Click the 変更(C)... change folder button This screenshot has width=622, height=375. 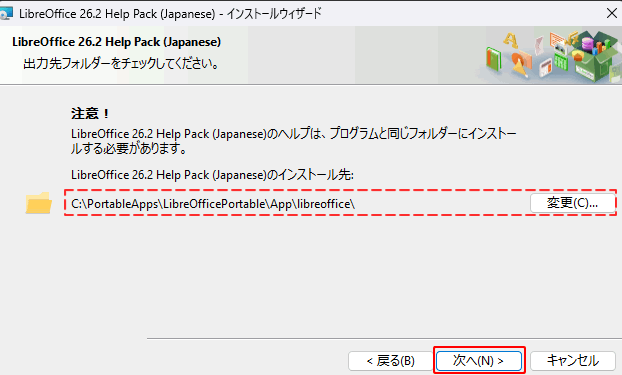(x=572, y=203)
